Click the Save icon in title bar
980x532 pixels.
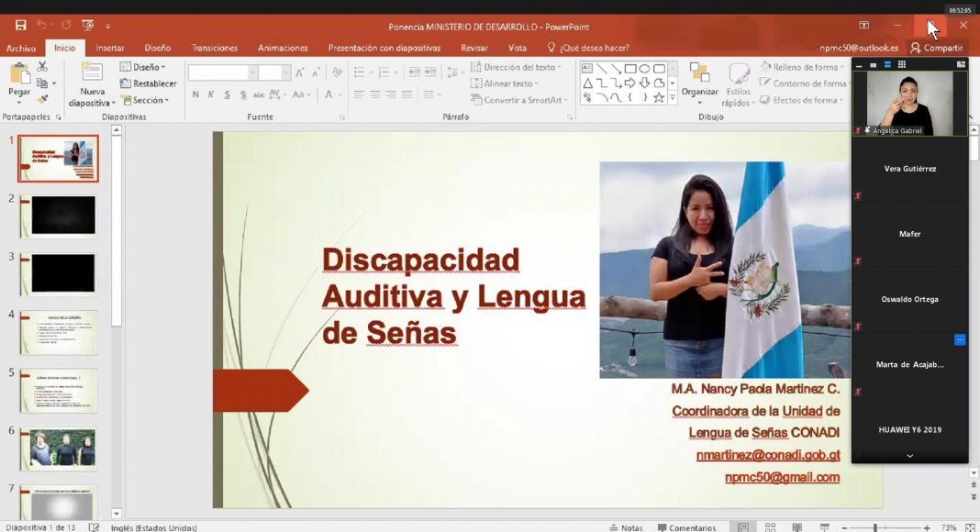coord(20,26)
